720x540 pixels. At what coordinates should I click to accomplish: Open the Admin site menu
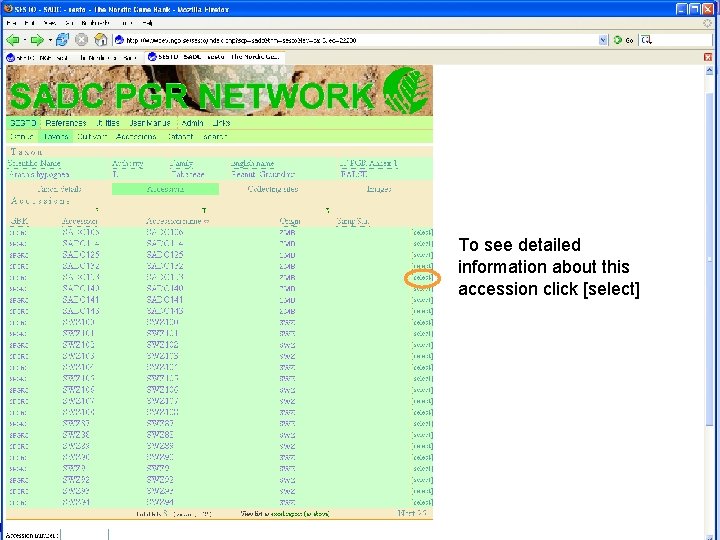click(192, 123)
